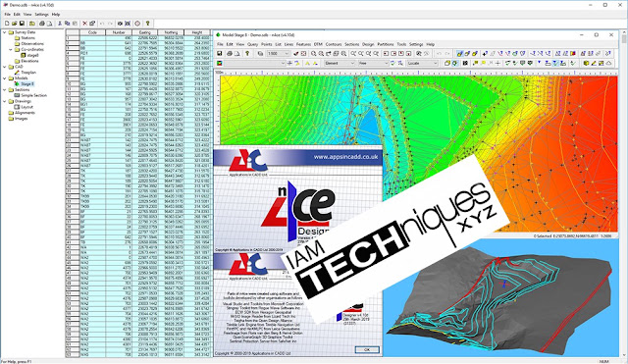628x364 pixels.
Task: Select the Stage 8 model tree item
Action: pyautogui.click(x=27, y=84)
